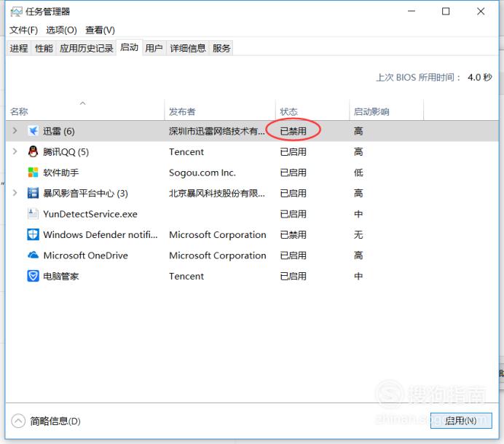The width and height of the screenshot is (504, 444).
Task: Close the Task Manager window
Action: point(481,11)
